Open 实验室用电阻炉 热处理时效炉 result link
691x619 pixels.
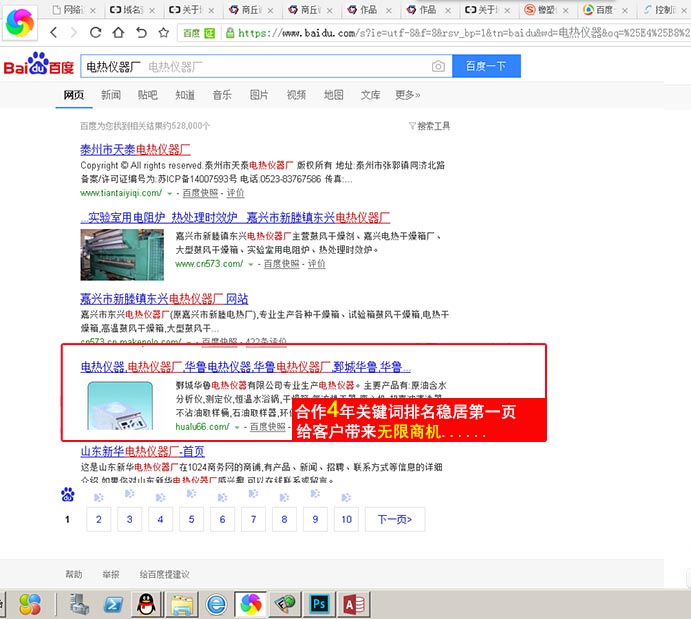click(235, 218)
